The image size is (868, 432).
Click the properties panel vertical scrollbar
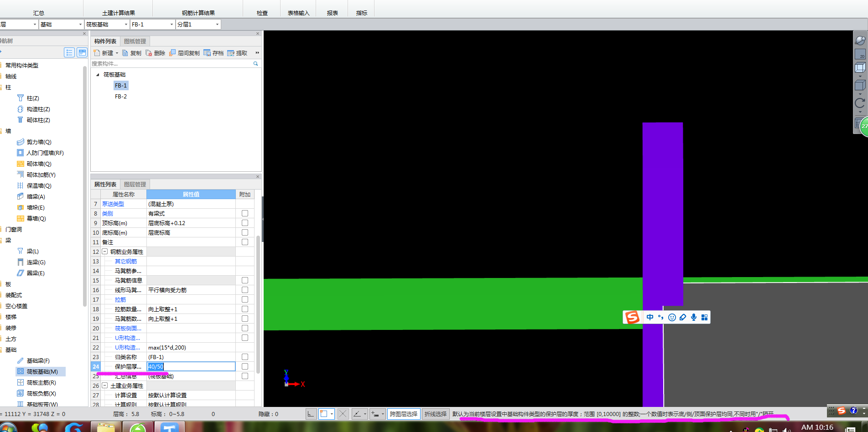coord(258,304)
